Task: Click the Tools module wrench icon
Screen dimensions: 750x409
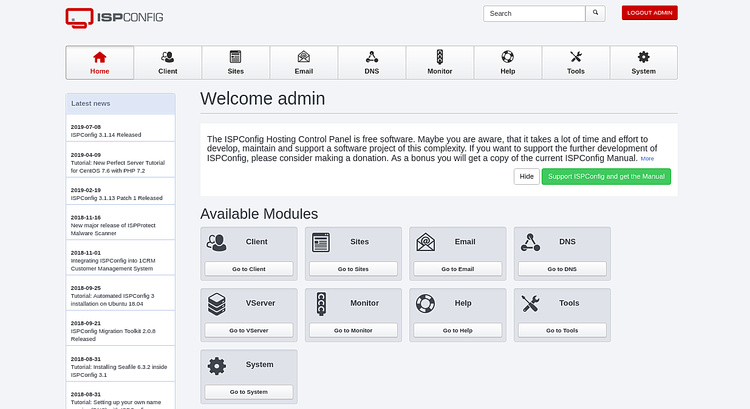Action: (529, 302)
